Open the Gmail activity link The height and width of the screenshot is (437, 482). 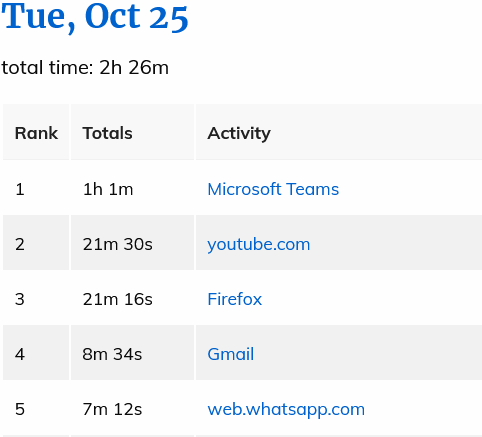[x=231, y=354]
